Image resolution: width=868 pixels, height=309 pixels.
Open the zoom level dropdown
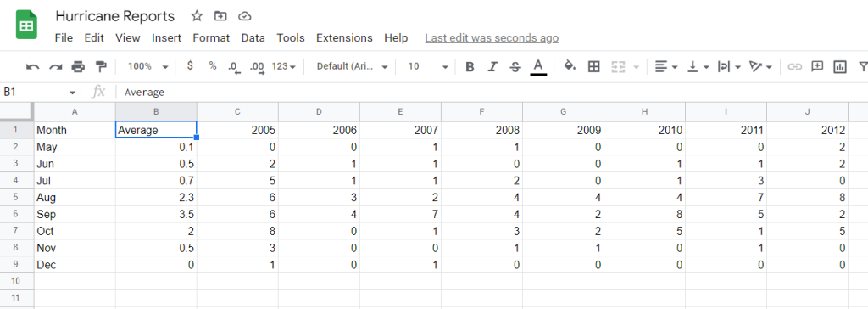click(147, 66)
